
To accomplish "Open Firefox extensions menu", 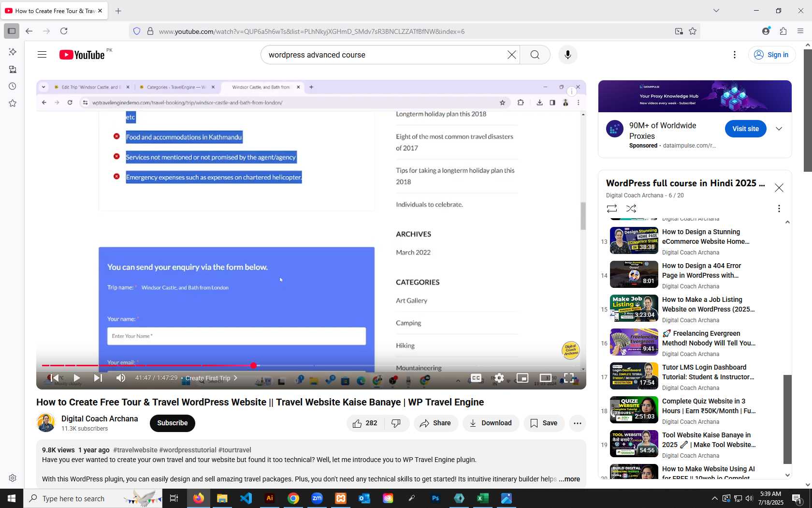I will (x=783, y=31).
